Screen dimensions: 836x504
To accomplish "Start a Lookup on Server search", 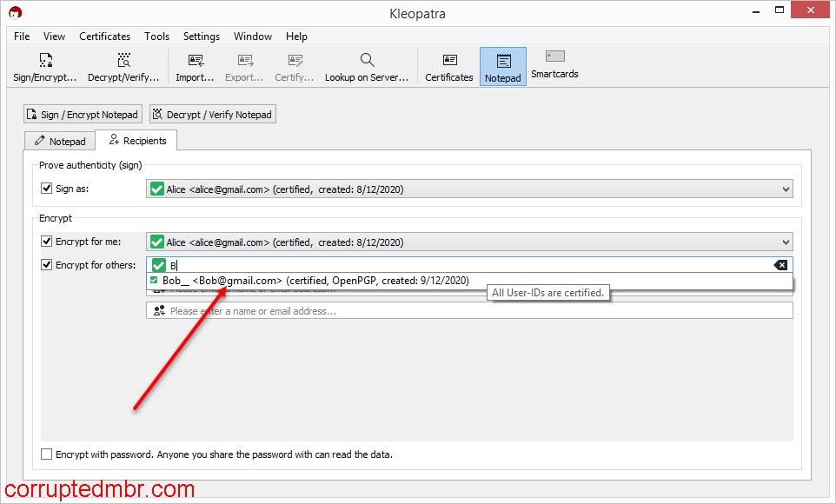I will tap(367, 65).
